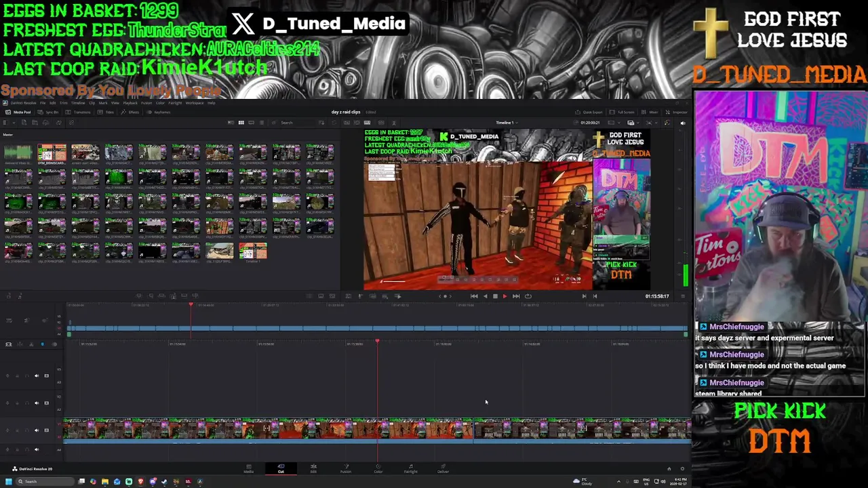Click the stop button in viewer transport
Image resolution: width=868 pixels, height=488 pixels.
pyautogui.click(x=495, y=296)
